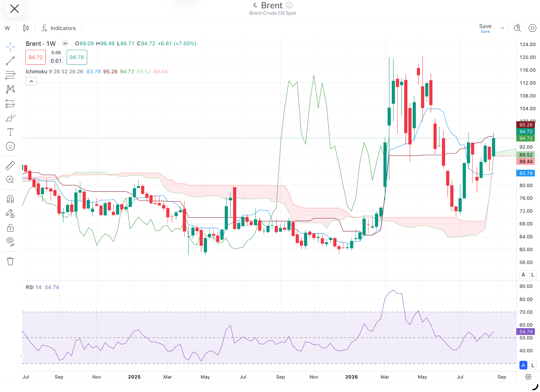
Task: Click the blue 83.78 axis label
Action: (x=525, y=173)
